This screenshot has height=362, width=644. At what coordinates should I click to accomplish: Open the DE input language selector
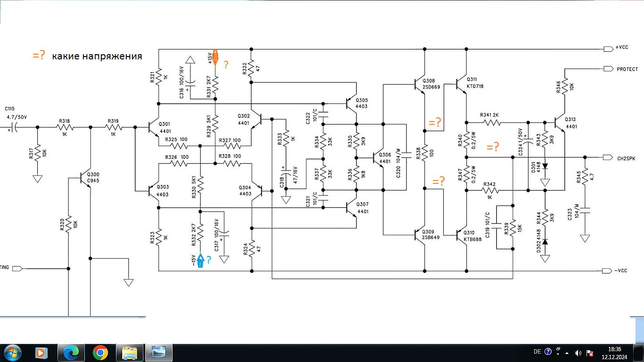click(537, 352)
